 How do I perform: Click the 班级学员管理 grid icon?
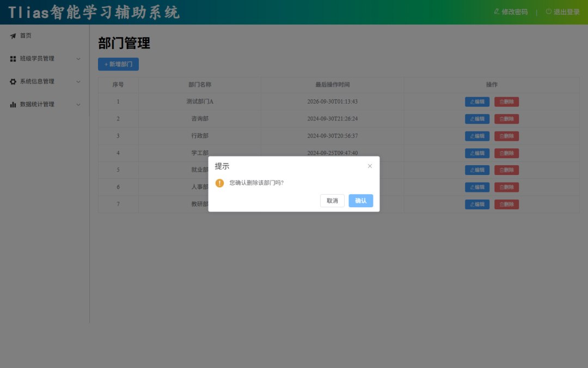13,58
